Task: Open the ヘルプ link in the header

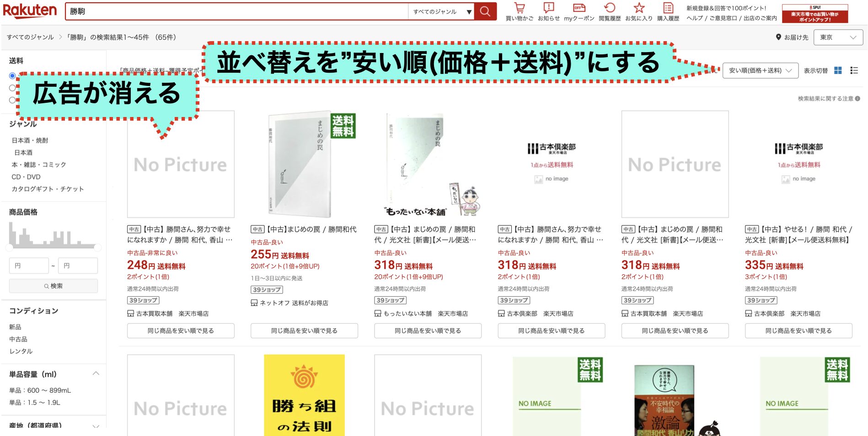Action: [x=695, y=18]
